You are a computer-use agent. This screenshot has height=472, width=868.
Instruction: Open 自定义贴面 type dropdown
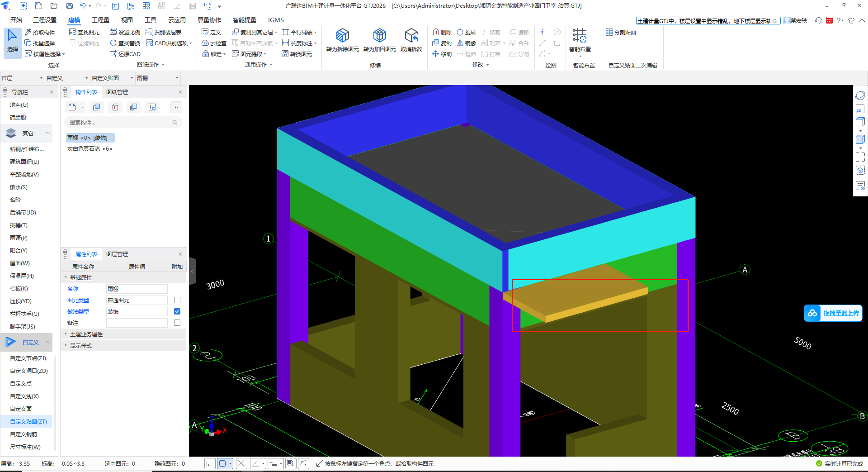113,78
